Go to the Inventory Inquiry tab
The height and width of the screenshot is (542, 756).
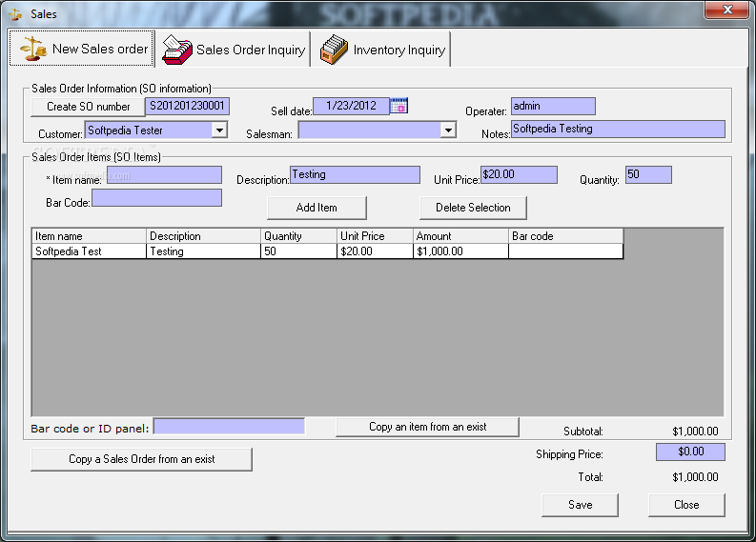[381, 50]
